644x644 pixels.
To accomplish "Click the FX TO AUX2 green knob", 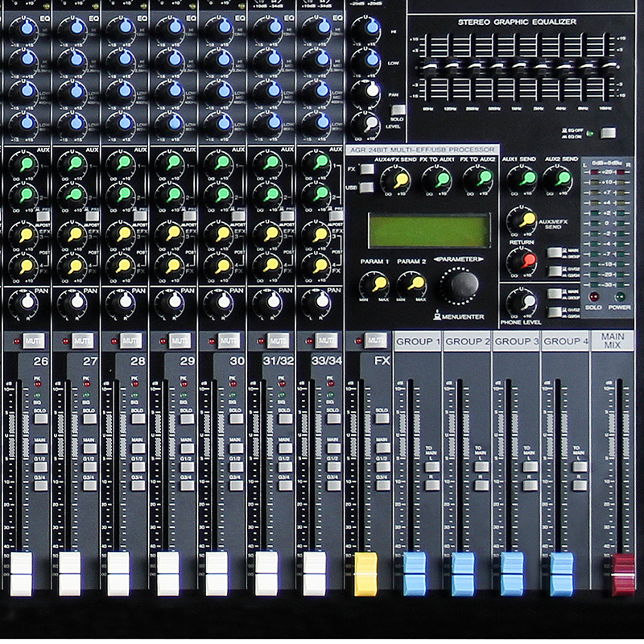I will [x=477, y=181].
